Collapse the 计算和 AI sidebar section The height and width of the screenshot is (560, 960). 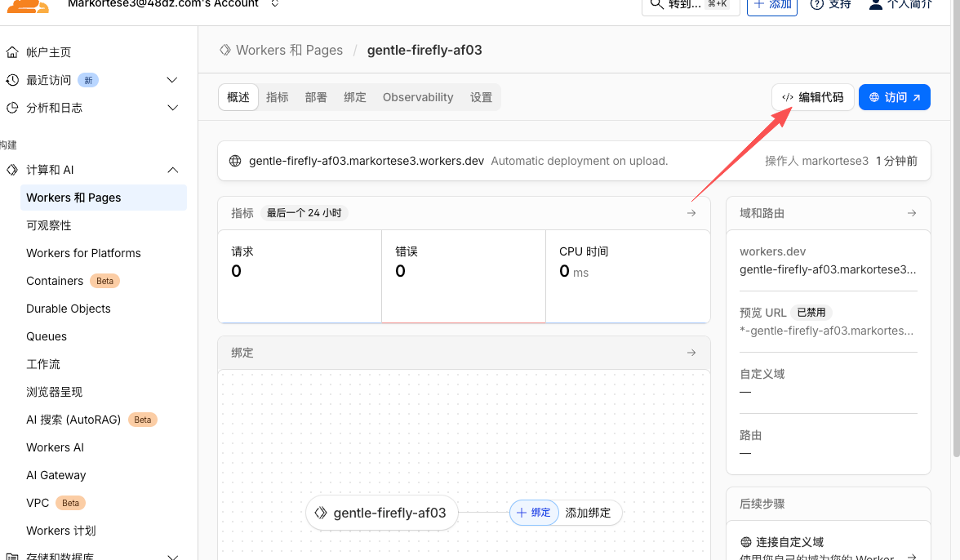(171, 170)
